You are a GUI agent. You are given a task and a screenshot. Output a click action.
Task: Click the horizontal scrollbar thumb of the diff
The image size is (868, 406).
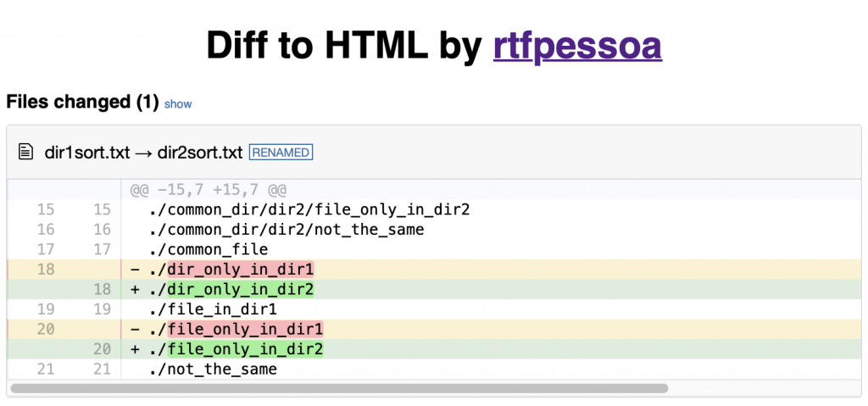coord(339,388)
